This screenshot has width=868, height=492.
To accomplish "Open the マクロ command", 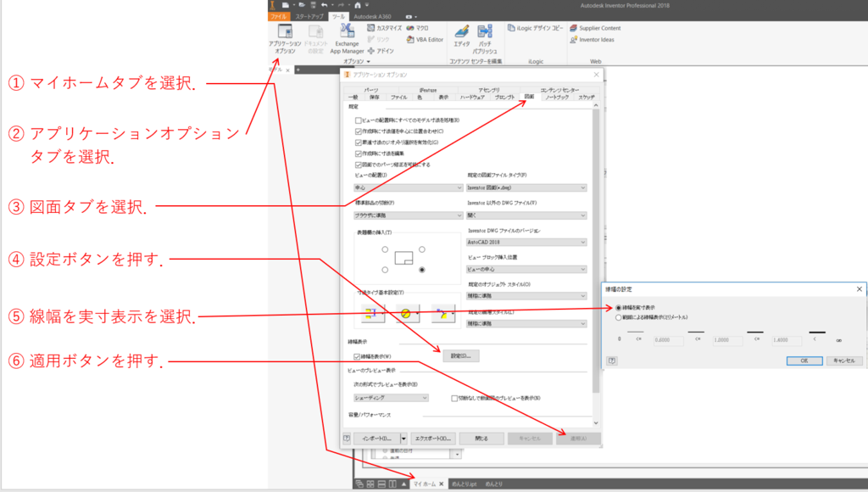I will click(x=417, y=28).
